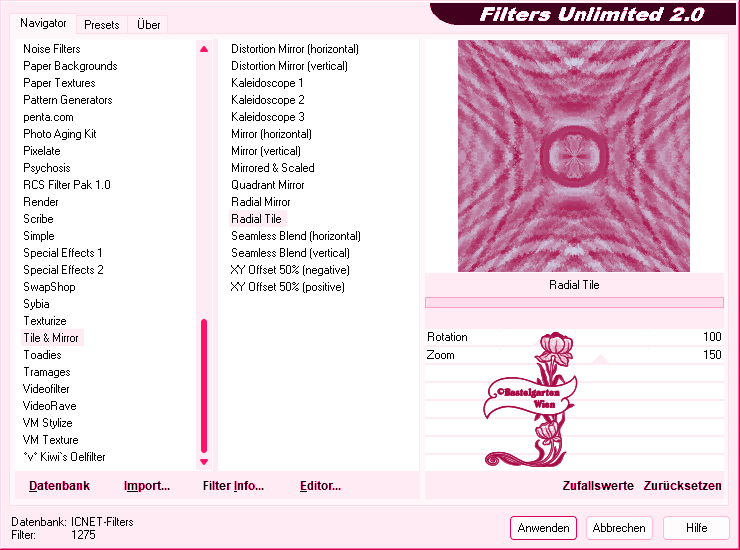Select Render category
Screen dimensions: 740x550
click(41, 202)
